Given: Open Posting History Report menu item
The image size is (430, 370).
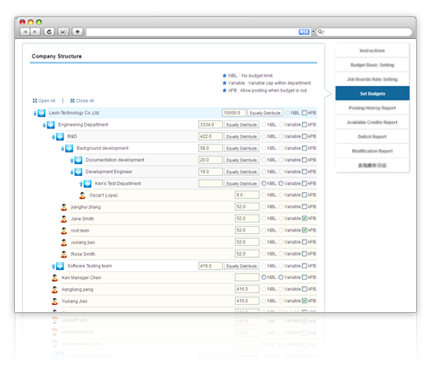Looking at the screenshot, I should click(x=372, y=108).
